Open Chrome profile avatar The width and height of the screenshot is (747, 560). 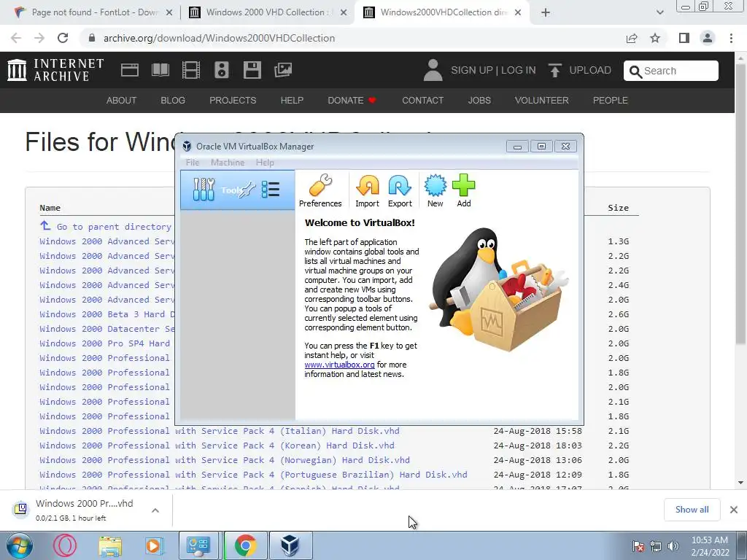tap(708, 38)
